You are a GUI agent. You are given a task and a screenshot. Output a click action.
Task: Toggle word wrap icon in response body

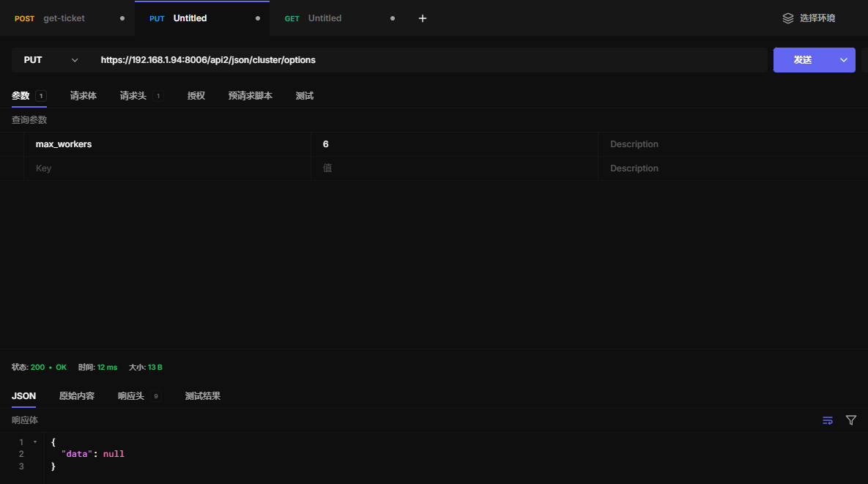coord(827,420)
